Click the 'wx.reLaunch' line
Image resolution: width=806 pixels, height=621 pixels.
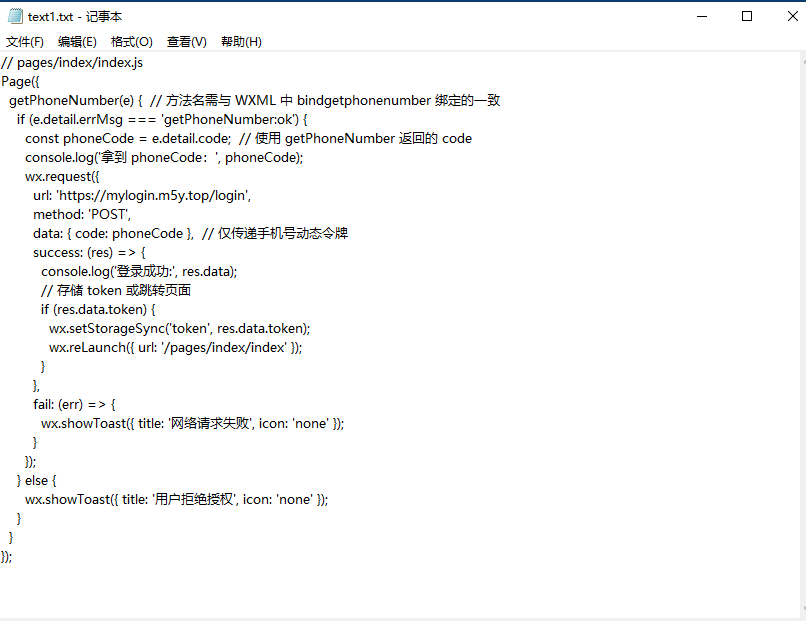click(x=176, y=348)
